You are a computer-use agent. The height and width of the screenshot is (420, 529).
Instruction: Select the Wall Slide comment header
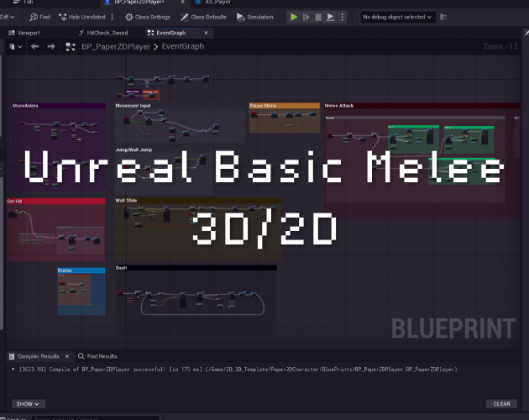[x=198, y=201]
